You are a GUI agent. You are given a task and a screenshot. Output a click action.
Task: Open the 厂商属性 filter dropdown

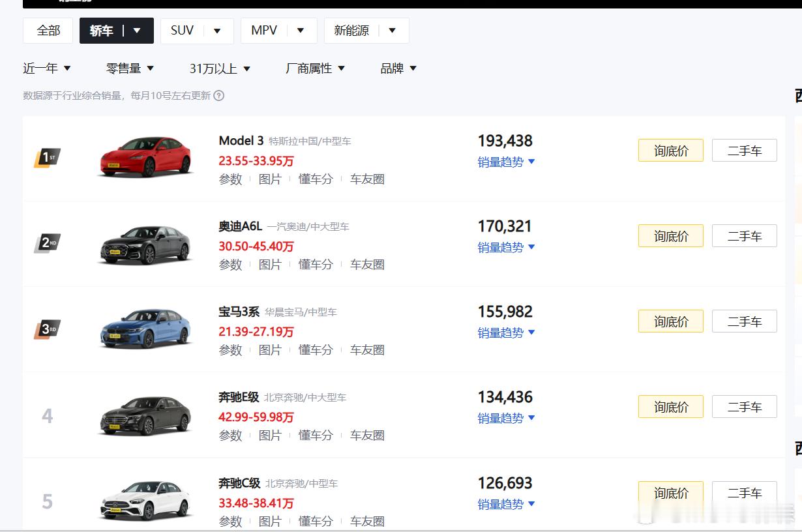316,68
